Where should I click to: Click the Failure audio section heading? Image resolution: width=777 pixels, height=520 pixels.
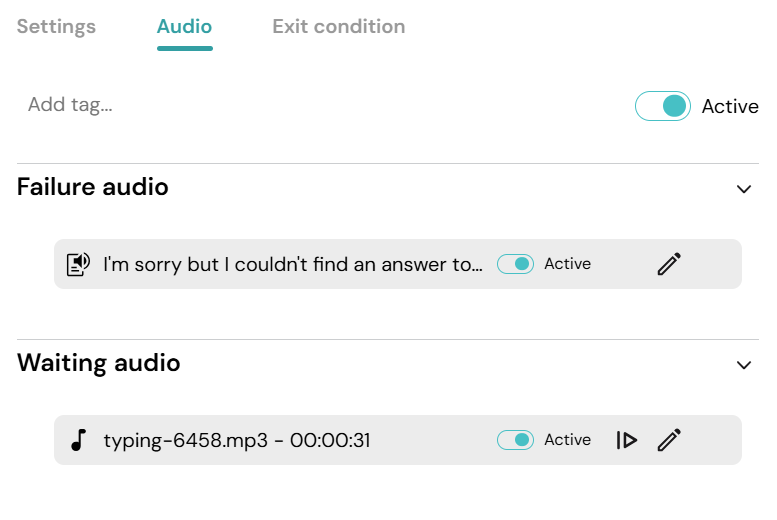pos(93,187)
